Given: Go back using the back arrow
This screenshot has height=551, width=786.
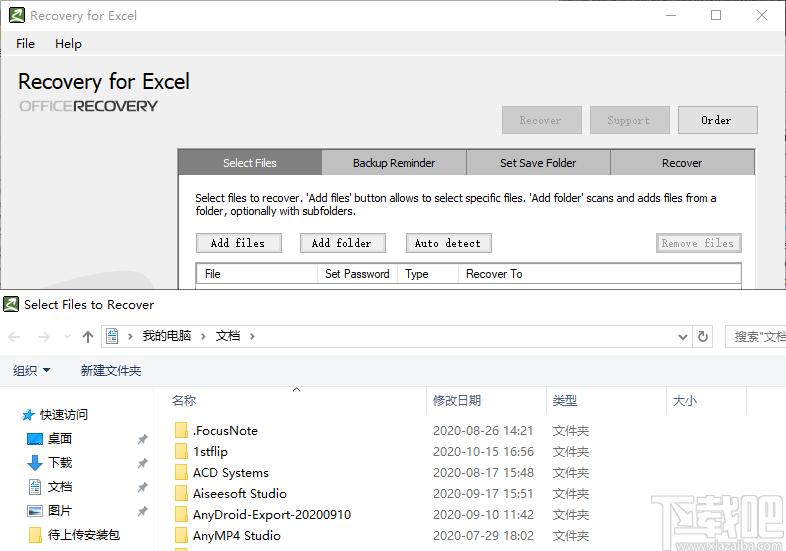Looking at the screenshot, I should pyautogui.click(x=15, y=337).
